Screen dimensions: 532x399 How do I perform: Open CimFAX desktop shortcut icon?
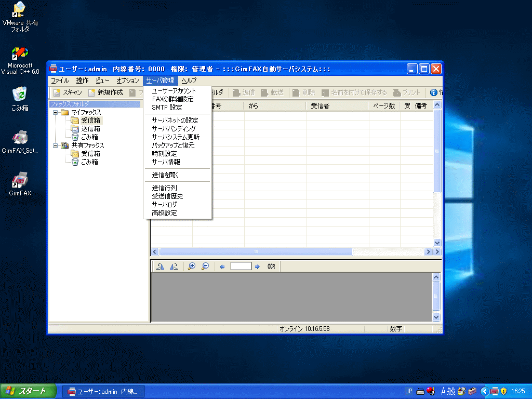[20, 184]
